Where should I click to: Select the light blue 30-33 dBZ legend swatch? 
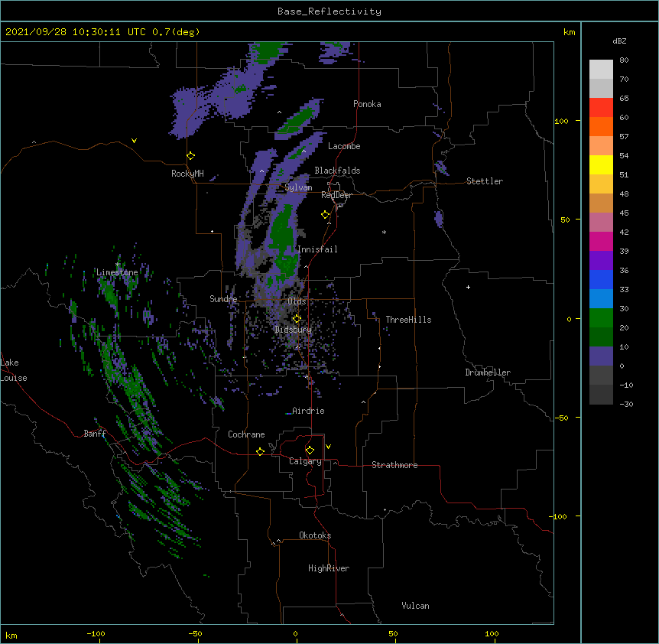pos(601,299)
